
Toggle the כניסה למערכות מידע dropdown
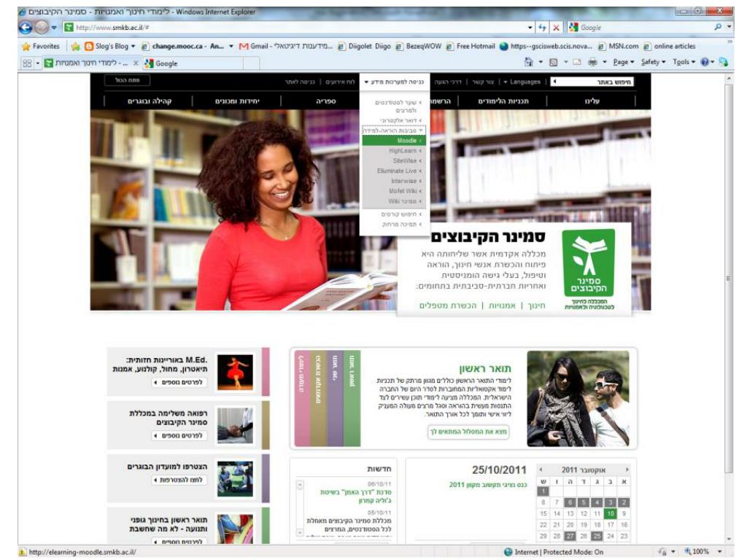[x=394, y=82]
